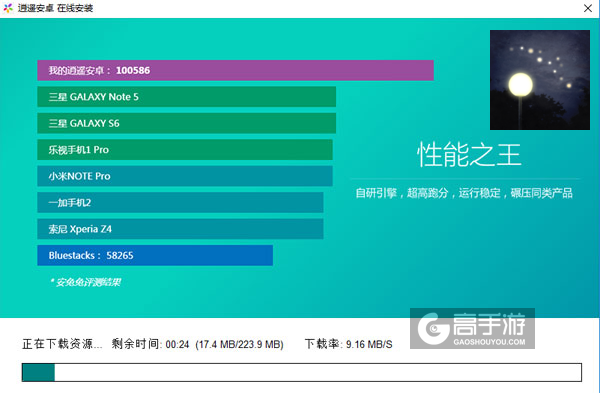Click the colorful 逍遥安卓 app logo icon
This screenshot has width=600, height=393.
(8, 8)
